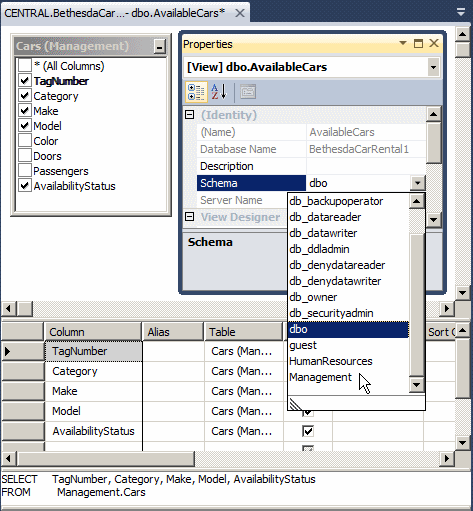Click the Alias cell of the Category row

173,371
